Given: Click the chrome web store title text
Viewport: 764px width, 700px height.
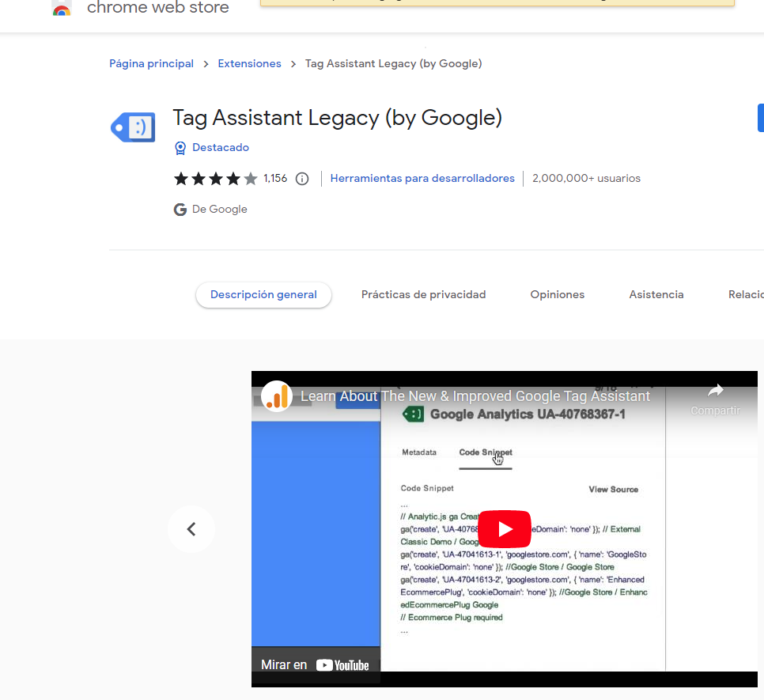Looking at the screenshot, I should click(158, 7).
